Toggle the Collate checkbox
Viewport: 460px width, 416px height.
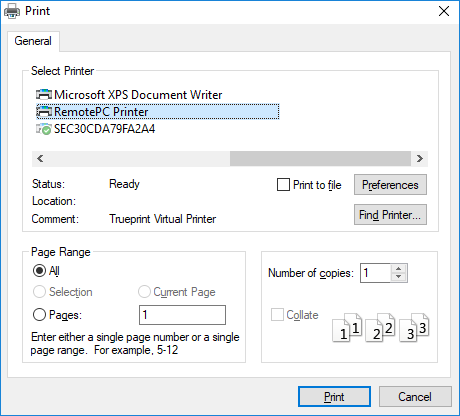277,315
